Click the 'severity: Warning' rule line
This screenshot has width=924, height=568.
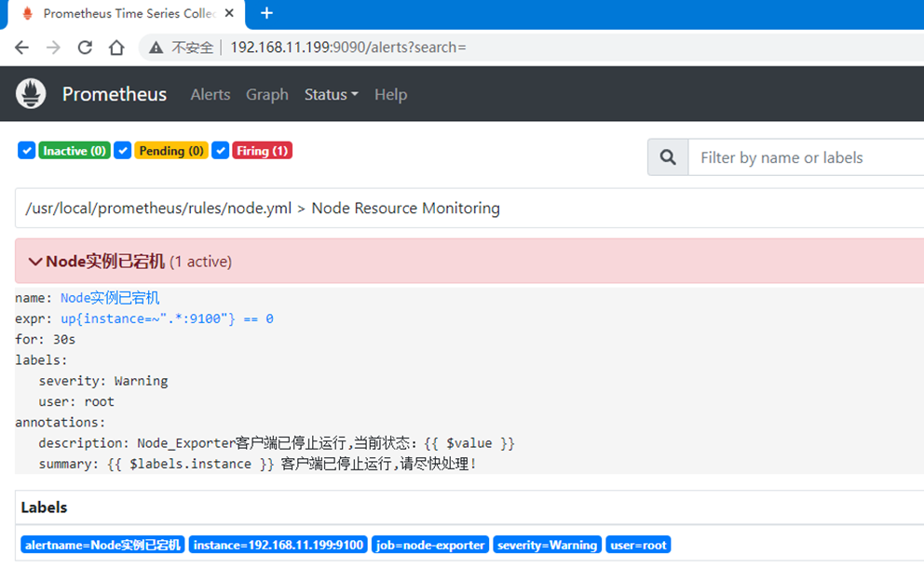click(x=103, y=381)
